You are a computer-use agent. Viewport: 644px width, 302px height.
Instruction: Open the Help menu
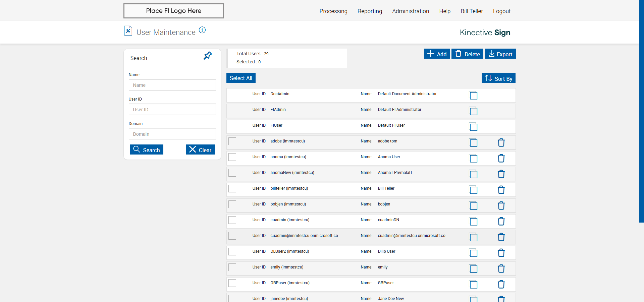click(x=445, y=11)
